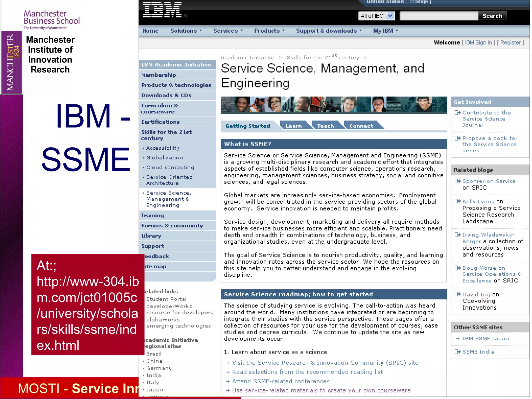Open Curriculum & courseware in sidebar

(x=177, y=109)
